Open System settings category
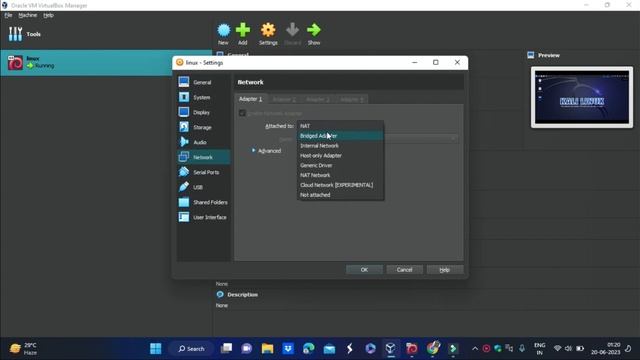This screenshot has height=360, width=640. [x=203, y=97]
